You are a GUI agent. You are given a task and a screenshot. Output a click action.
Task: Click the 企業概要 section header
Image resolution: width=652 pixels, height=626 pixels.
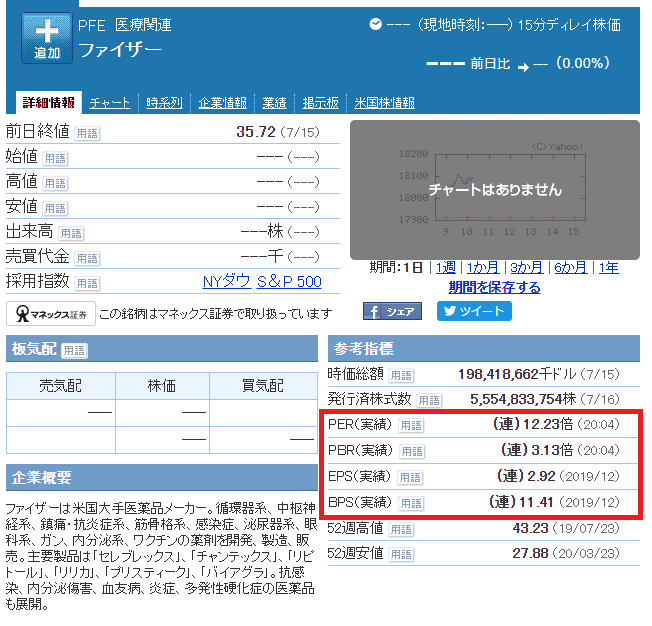tap(162, 478)
